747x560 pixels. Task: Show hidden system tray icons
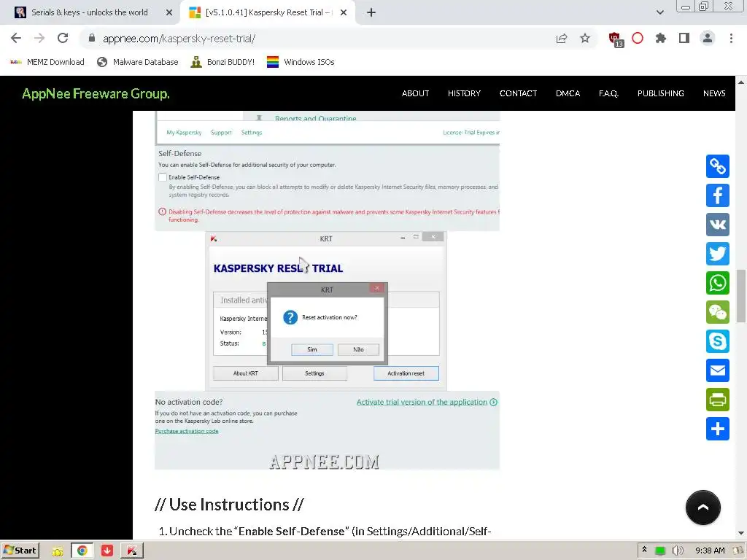pyautogui.click(x=644, y=550)
